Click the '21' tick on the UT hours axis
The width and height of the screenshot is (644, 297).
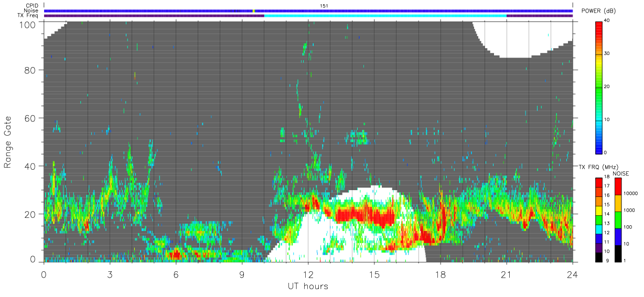507,274
